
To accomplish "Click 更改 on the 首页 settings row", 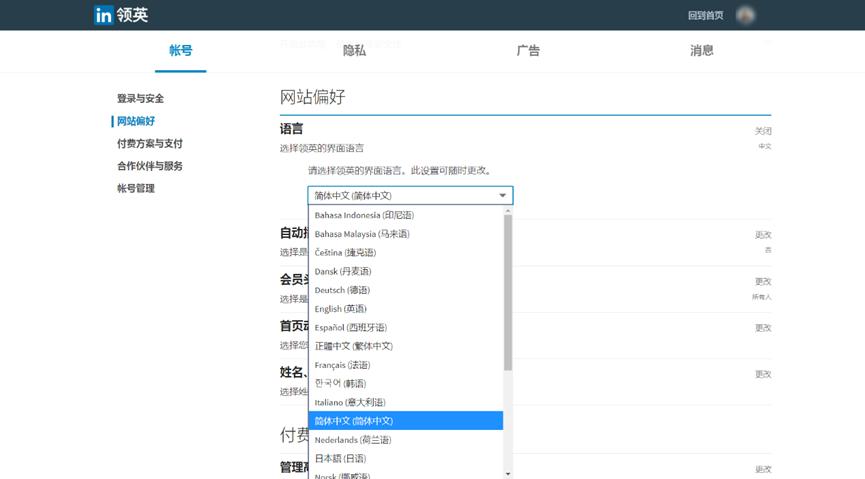I will coord(763,328).
